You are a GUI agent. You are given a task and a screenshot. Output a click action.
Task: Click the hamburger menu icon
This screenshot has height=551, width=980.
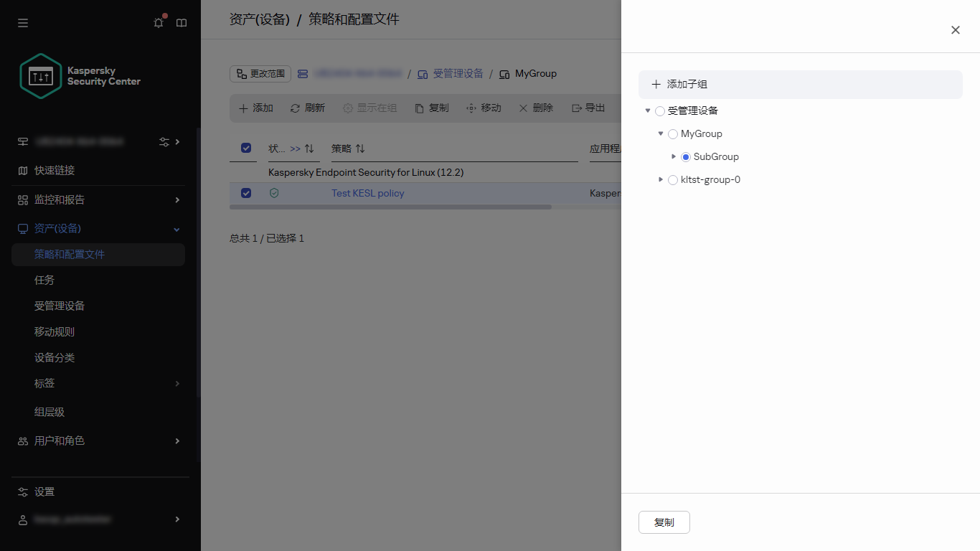(22, 23)
